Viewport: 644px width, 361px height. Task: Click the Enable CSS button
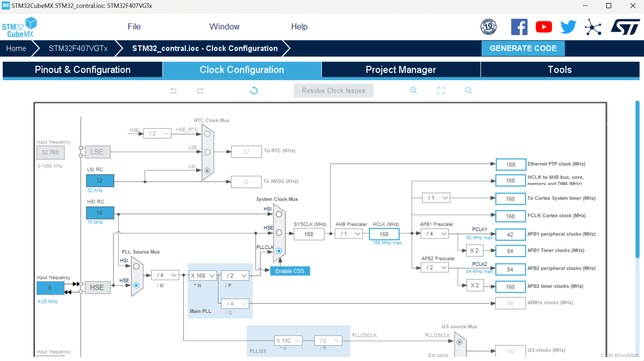click(x=290, y=271)
